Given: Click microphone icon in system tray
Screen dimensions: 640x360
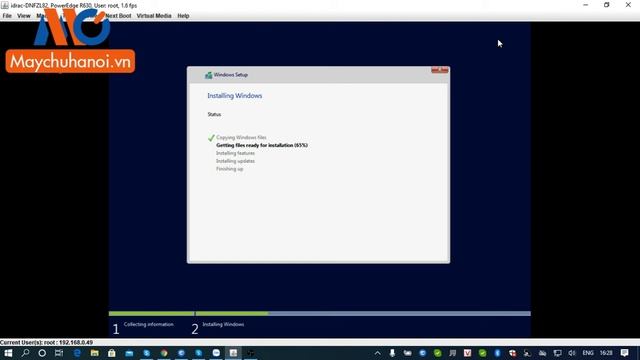Looking at the screenshot, I should [392, 353].
